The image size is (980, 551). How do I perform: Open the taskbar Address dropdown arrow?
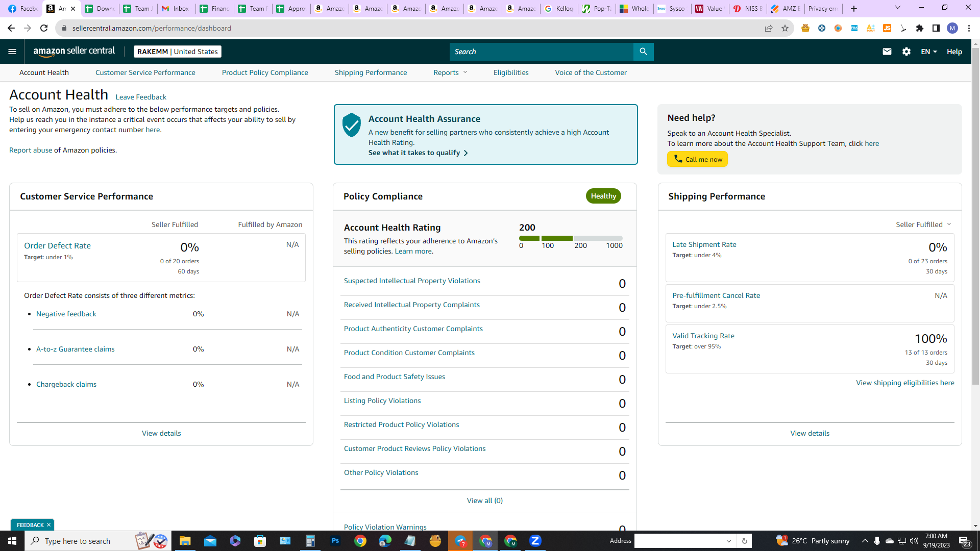click(x=729, y=541)
